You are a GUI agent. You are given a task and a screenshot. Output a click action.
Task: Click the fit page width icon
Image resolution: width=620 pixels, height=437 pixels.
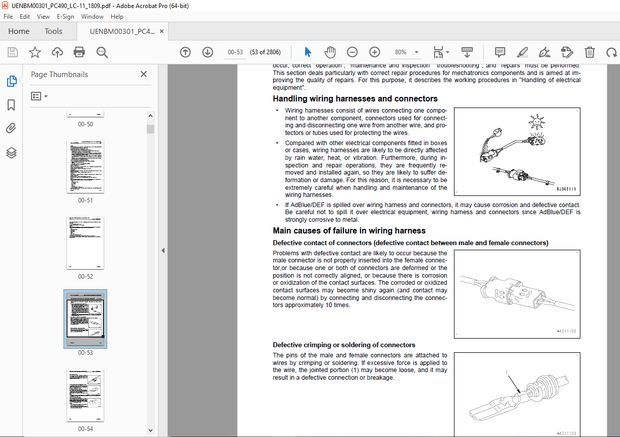tap(438, 52)
